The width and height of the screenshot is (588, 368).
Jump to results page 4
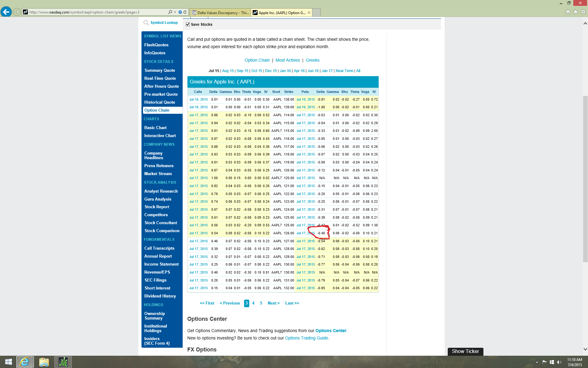(x=253, y=303)
